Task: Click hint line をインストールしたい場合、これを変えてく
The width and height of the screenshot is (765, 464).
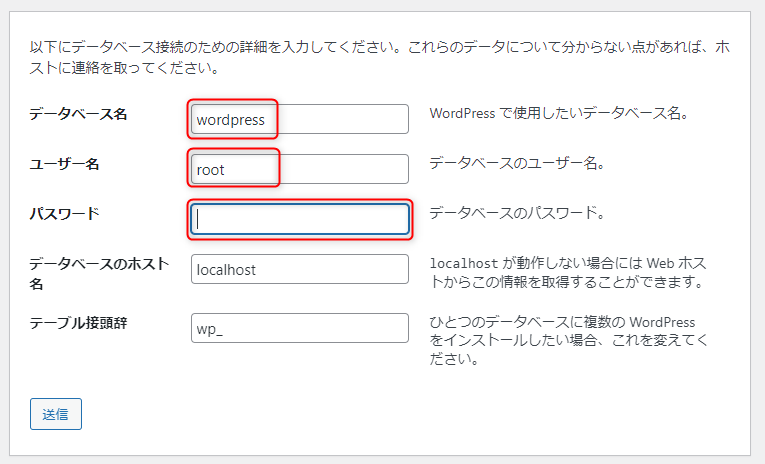Action: click(568, 340)
